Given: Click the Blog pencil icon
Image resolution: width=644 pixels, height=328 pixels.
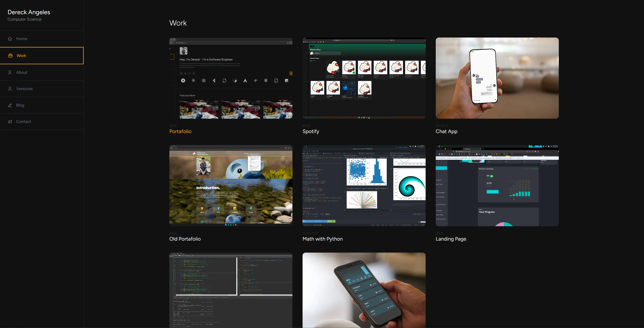Looking at the screenshot, I should 10,105.
